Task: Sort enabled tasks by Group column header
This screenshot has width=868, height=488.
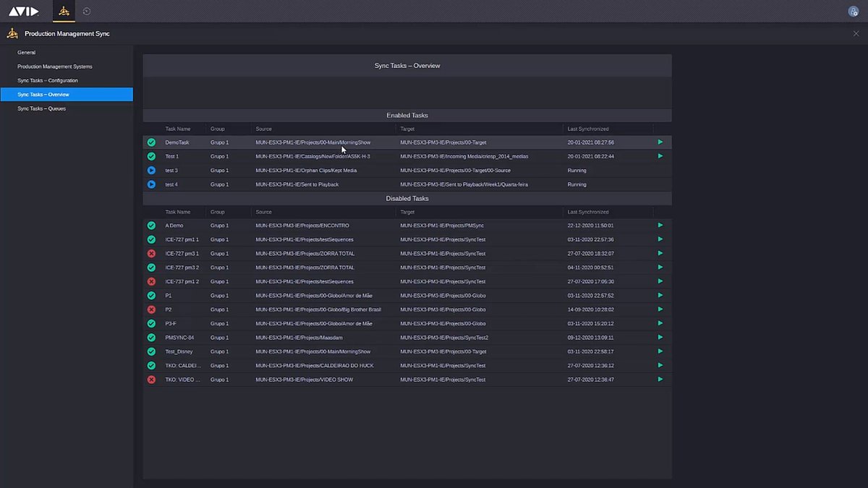Action: tap(218, 129)
